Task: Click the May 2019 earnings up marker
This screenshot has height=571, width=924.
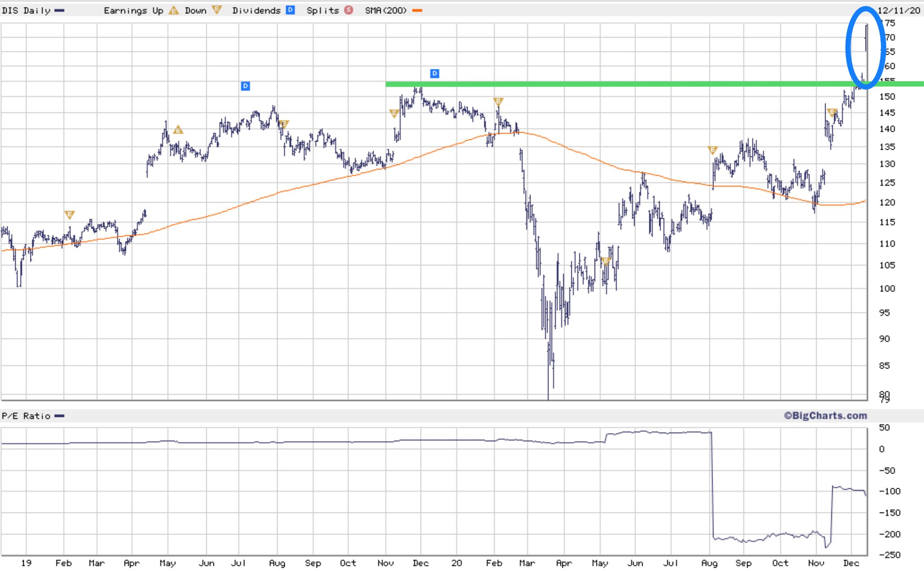Action: coord(178,129)
